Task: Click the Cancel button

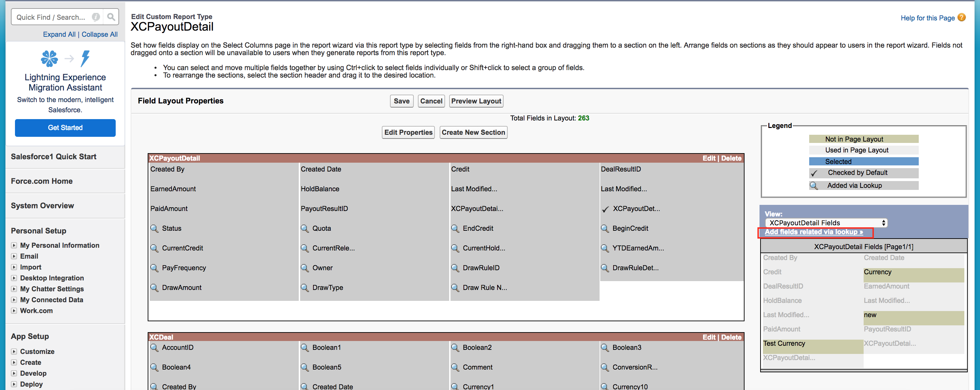Action: (x=431, y=101)
